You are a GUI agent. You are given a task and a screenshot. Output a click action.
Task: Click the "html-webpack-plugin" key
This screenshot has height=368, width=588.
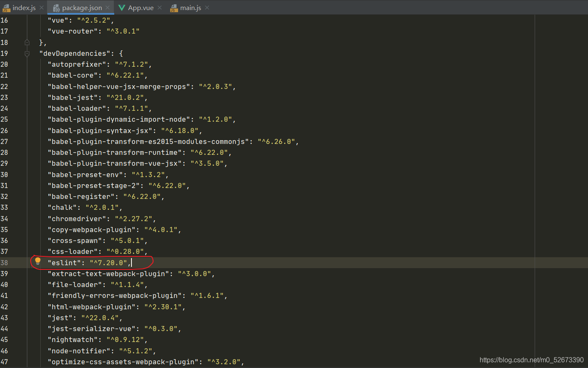point(92,307)
